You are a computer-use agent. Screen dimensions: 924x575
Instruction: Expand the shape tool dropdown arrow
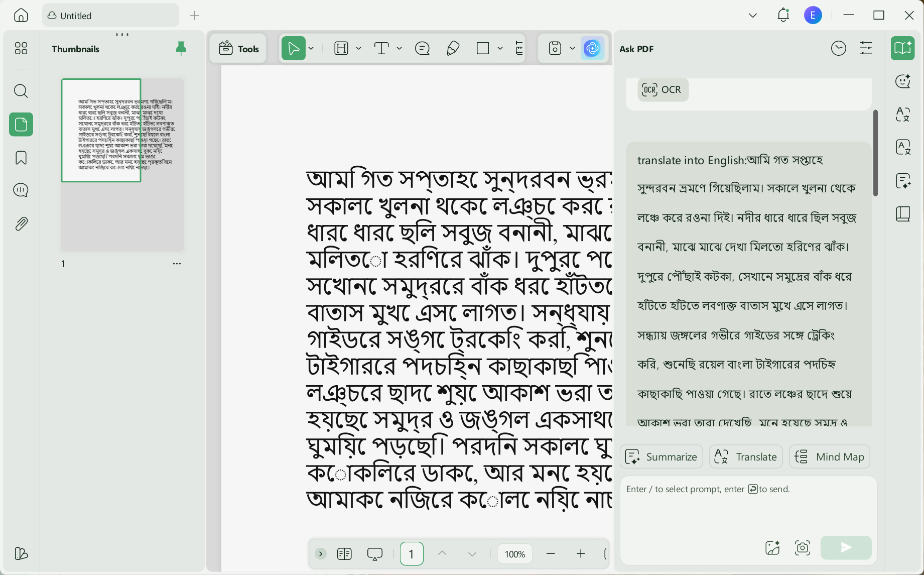[500, 49]
